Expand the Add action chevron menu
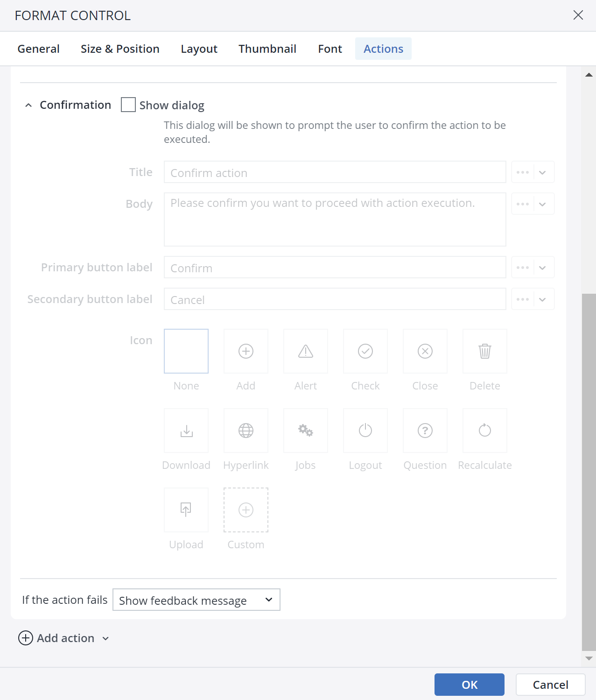 click(x=105, y=638)
